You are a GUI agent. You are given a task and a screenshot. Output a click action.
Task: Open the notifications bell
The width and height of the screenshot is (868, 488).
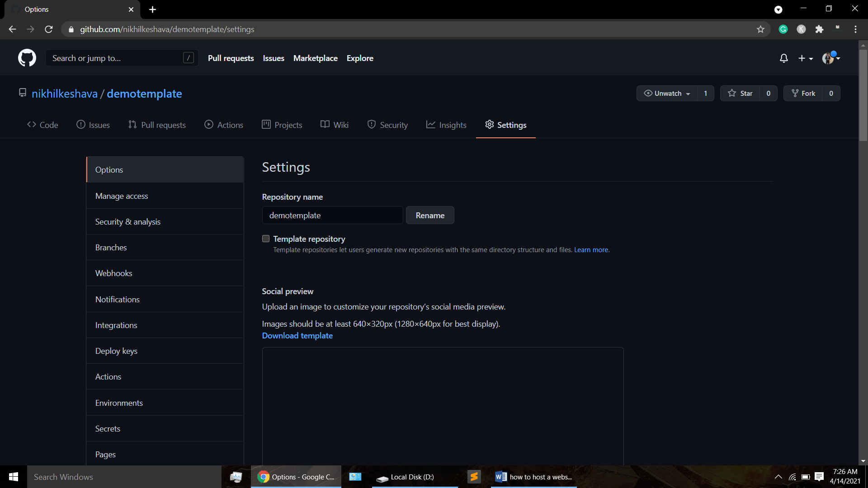tap(784, 58)
